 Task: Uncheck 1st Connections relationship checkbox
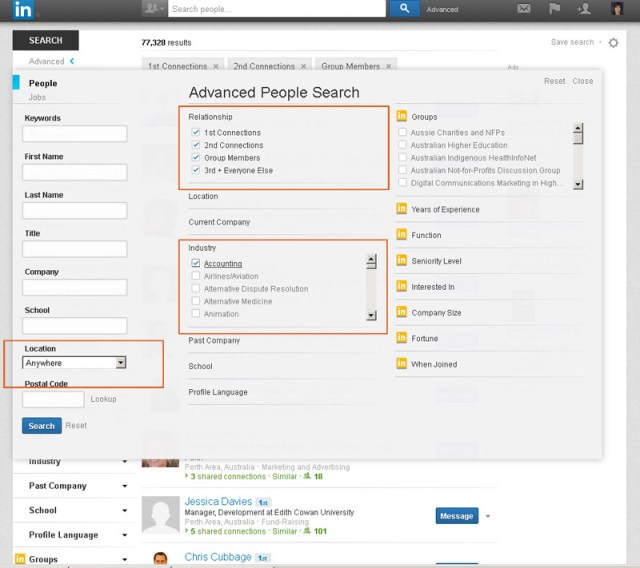196,132
